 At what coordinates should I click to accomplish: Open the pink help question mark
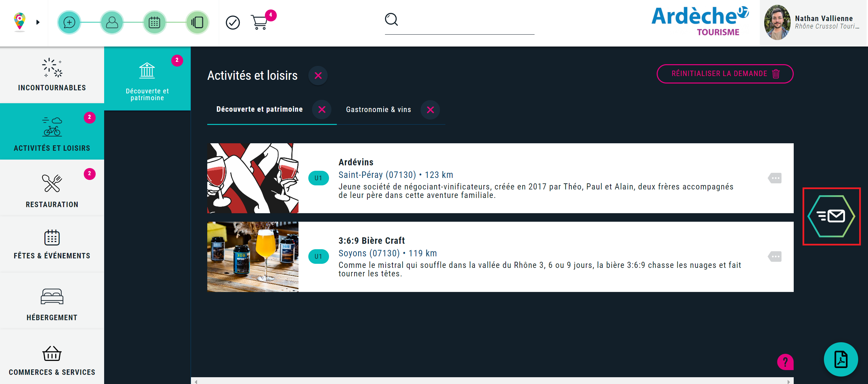click(x=785, y=362)
